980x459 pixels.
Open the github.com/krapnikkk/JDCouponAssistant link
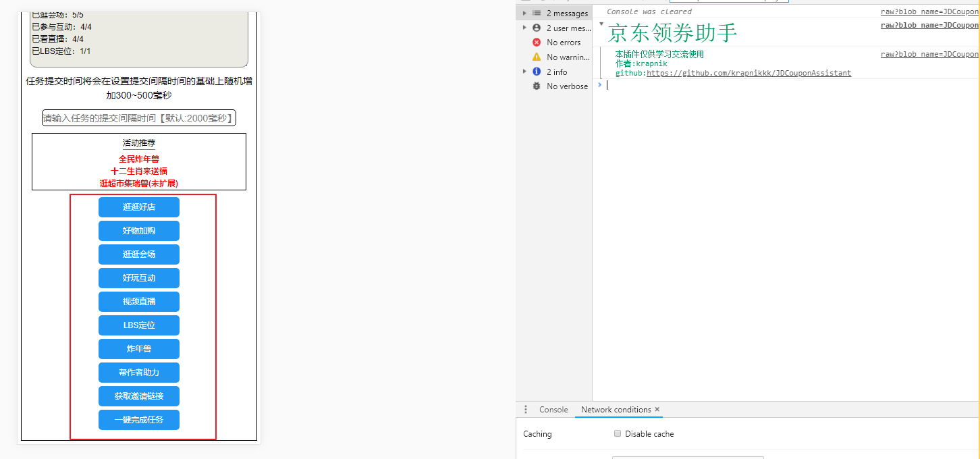tap(748, 73)
